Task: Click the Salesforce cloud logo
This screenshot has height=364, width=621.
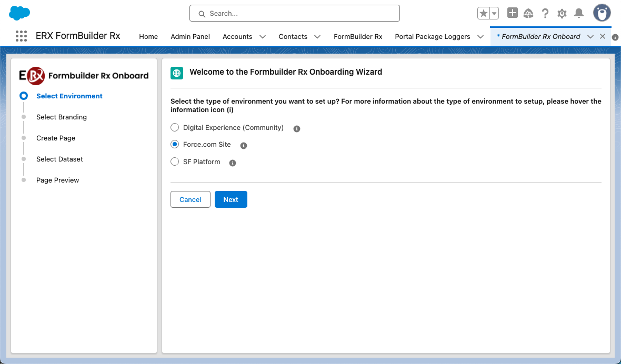Action: (x=19, y=13)
